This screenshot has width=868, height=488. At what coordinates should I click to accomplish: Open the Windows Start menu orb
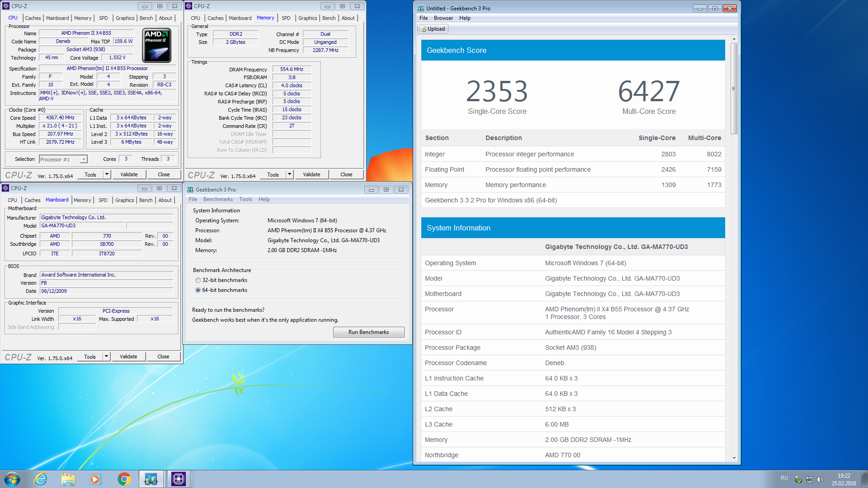coord(12,479)
